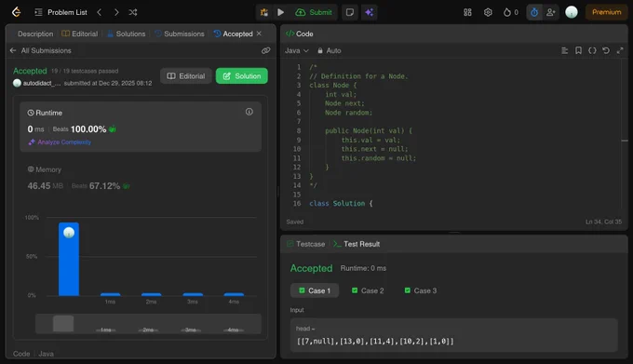Open the Problem List panel

pyautogui.click(x=61, y=12)
